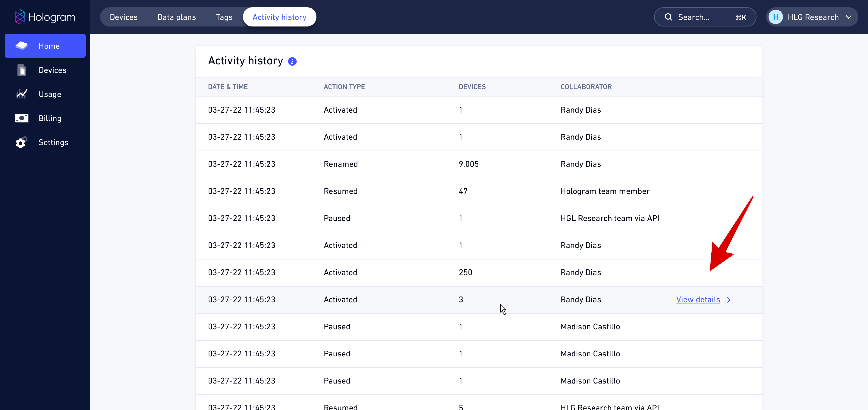Image resolution: width=868 pixels, height=410 pixels.
Task: Click the Devices SIM card icon in sidebar
Action: (x=22, y=70)
